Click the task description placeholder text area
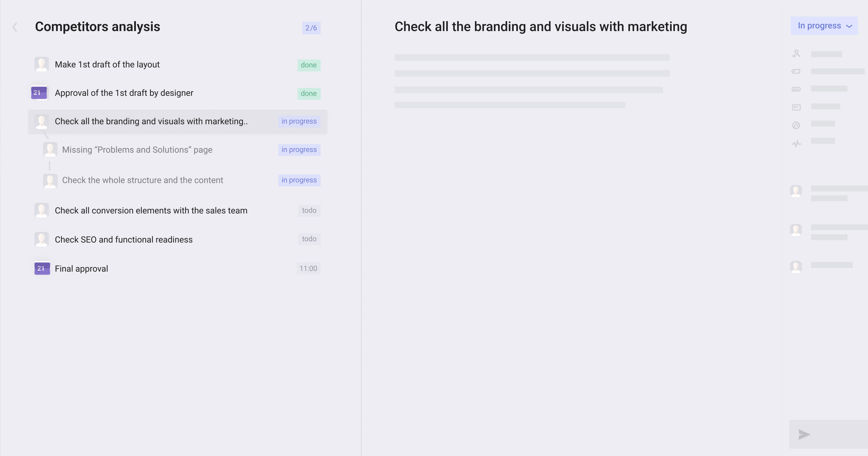 pyautogui.click(x=532, y=81)
